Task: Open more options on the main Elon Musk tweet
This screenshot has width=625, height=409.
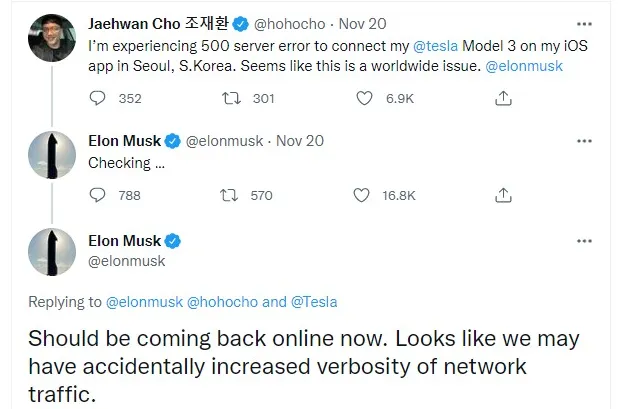Action: [584, 241]
